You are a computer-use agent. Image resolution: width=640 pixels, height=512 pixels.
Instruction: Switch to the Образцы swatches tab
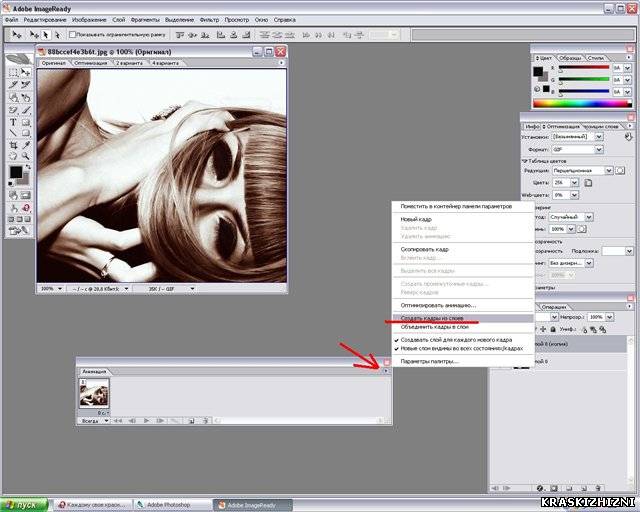570,58
